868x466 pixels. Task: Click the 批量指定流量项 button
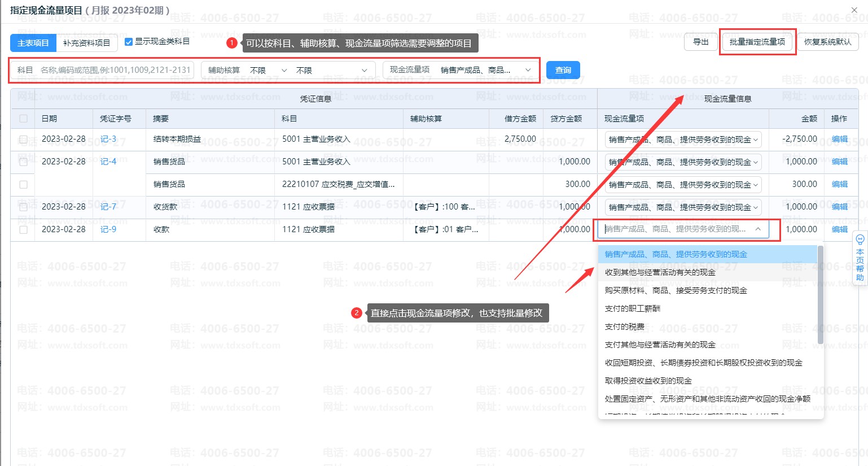[757, 42]
